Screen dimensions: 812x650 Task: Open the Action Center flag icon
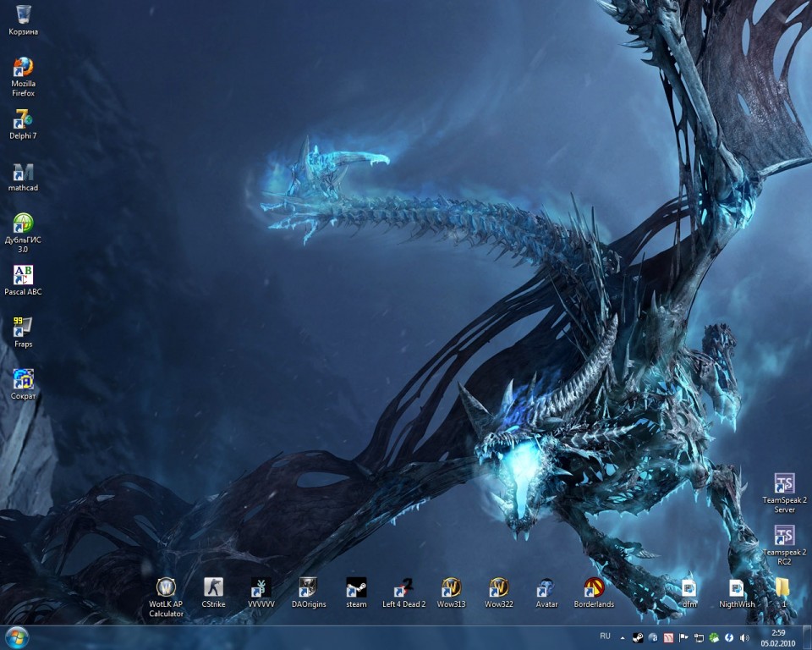tap(683, 638)
